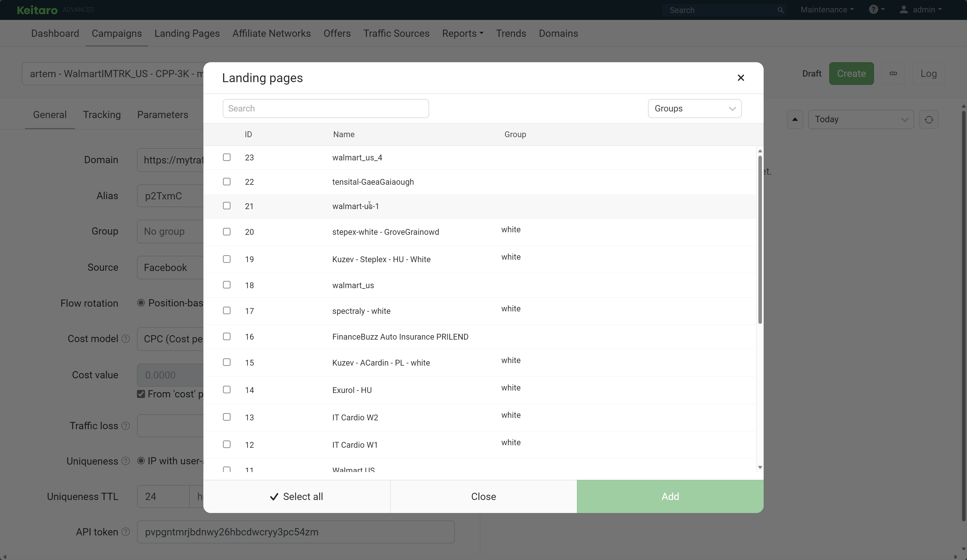967x560 pixels.
Task: Select Position-based flow rotation radio
Action: [x=141, y=303]
